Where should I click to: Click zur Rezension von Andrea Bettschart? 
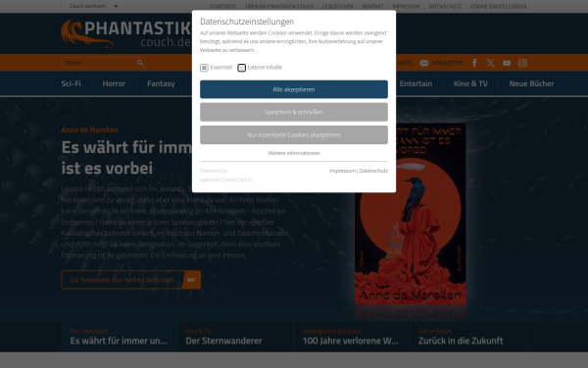pyautogui.click(x=122, y=280)
